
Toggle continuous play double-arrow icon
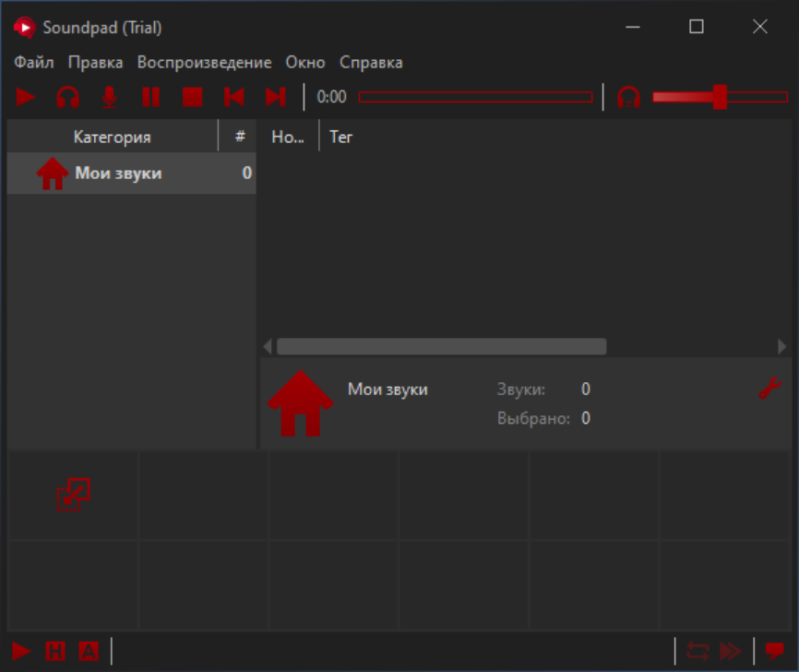[731, 651]
